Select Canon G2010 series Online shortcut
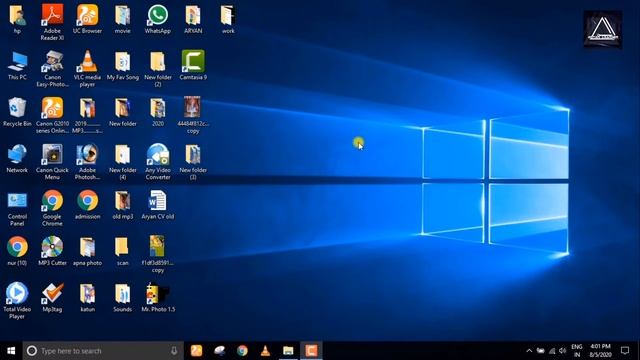640x360 pixels. coord(52,115)
